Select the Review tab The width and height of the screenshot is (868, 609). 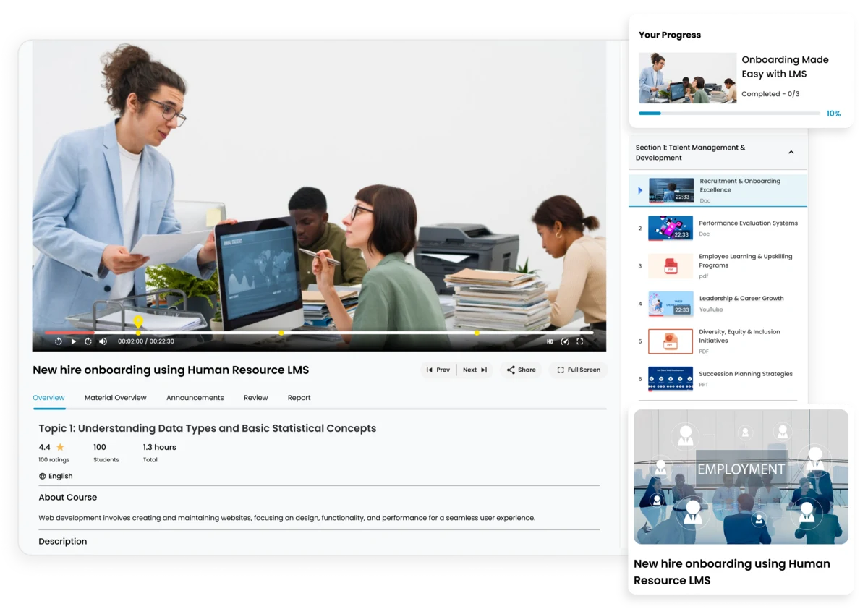[x=255, y=397]
